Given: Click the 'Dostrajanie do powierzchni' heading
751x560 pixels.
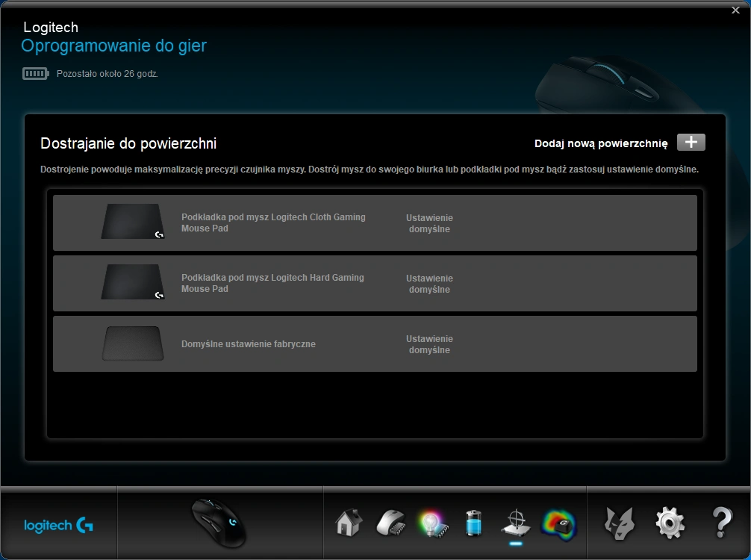Looking at the screenshot, I should point(128,143).
